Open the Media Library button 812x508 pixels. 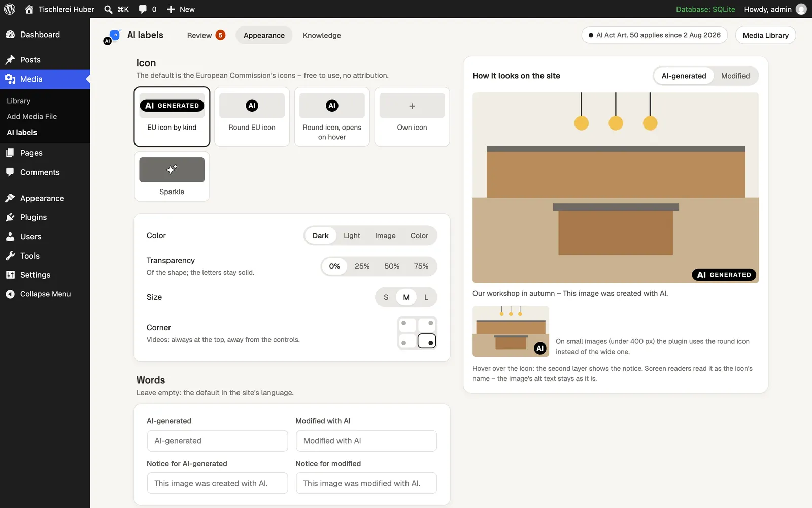765,35
